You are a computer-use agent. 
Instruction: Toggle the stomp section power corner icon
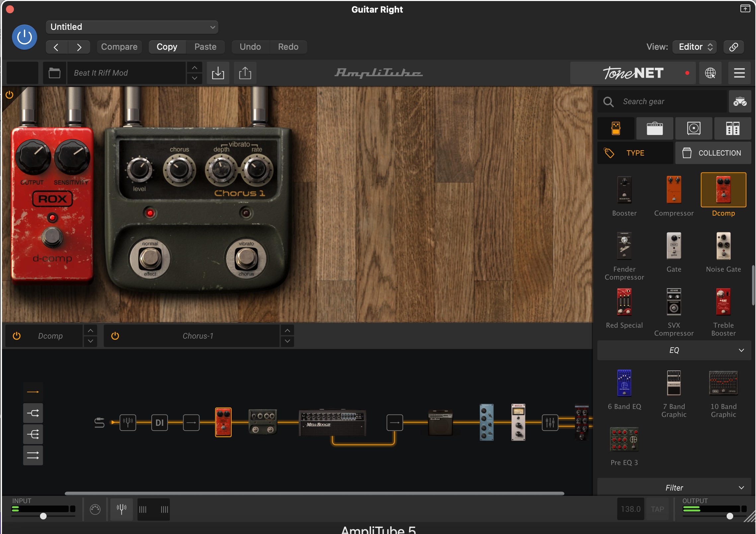coord(9,95)
